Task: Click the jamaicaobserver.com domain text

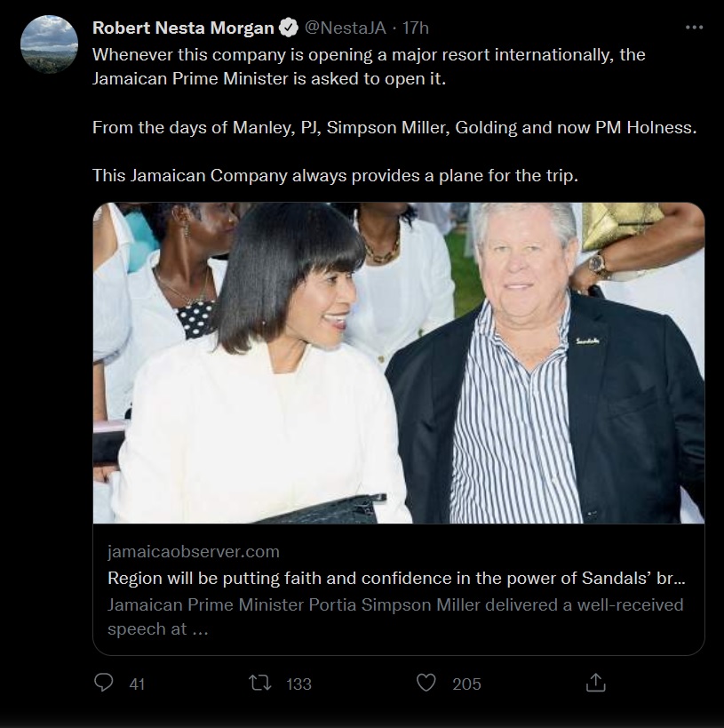Action: point(194,552)
